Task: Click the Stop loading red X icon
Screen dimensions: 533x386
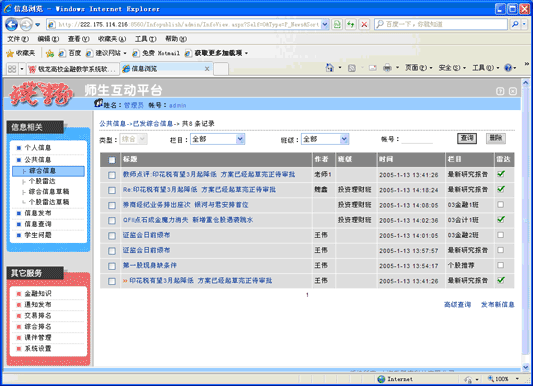Action: point(364,24)
